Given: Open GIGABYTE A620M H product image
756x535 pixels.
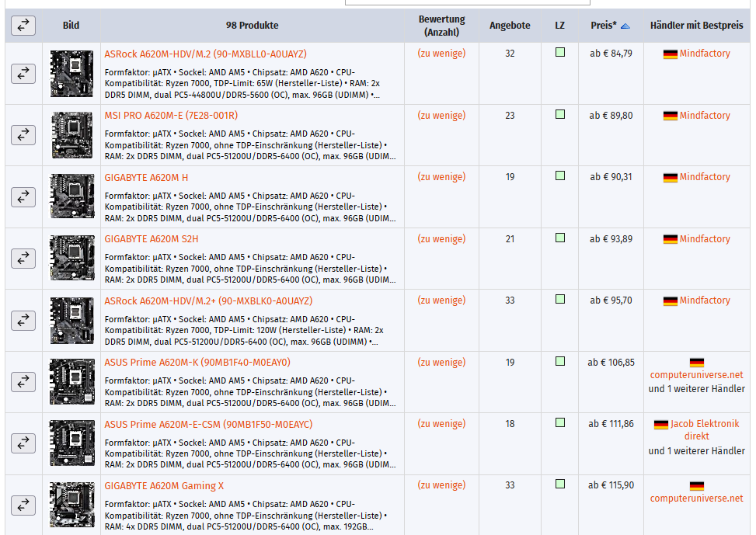Looking at the screenshot, I should [71, 196].
